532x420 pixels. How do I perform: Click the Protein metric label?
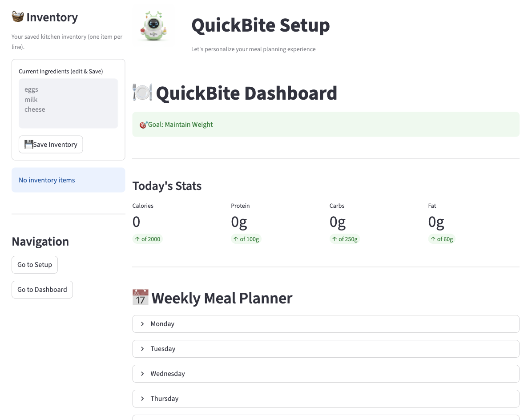240,206
